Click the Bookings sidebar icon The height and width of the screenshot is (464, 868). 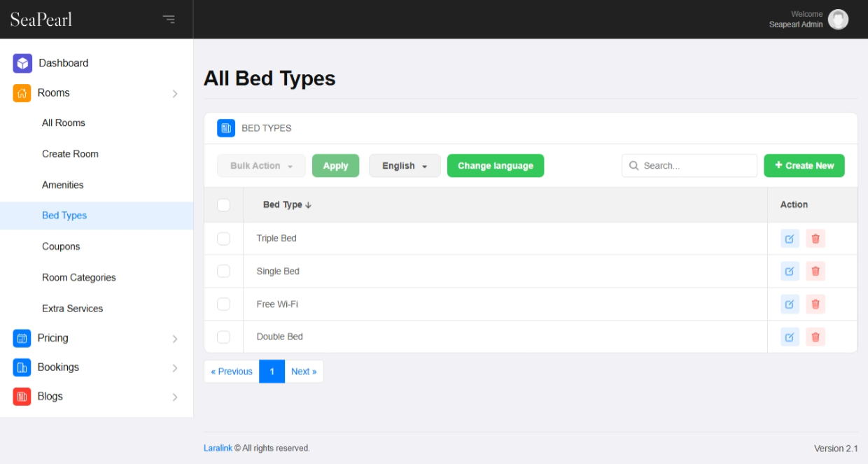click(x=22, y=367)
